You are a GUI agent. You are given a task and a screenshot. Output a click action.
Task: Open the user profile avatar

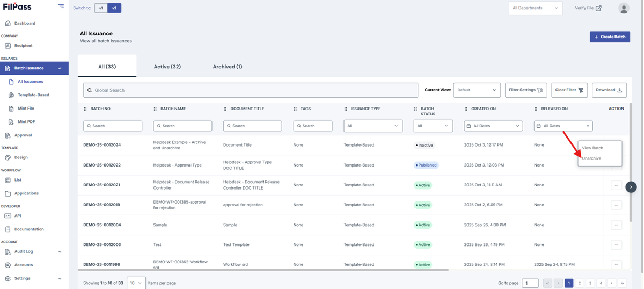(x=624, y=8)
